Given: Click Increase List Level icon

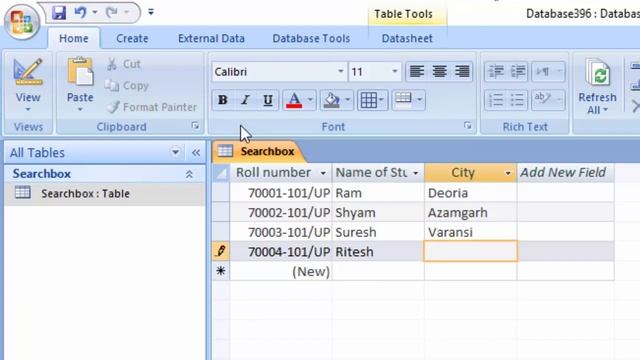Looking at the screenshot, I should pos(518,71).
